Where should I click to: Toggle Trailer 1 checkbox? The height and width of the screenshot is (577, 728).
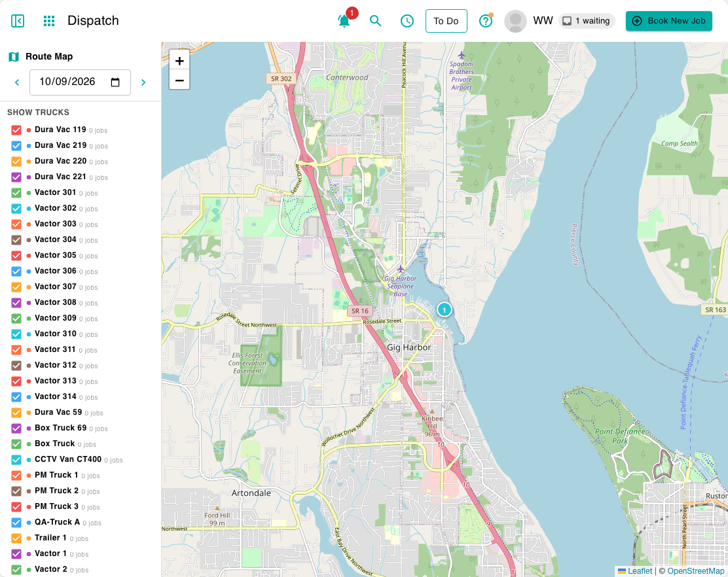16,538
